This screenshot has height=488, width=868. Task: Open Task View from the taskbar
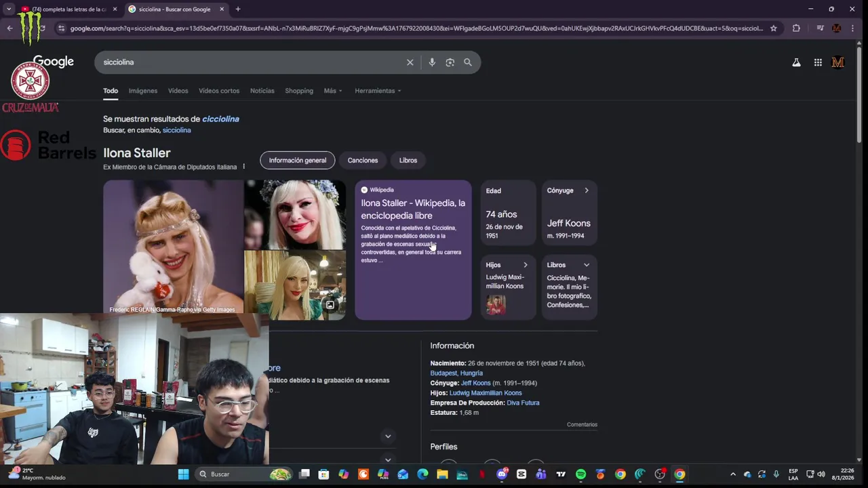(x=304, y=474)
